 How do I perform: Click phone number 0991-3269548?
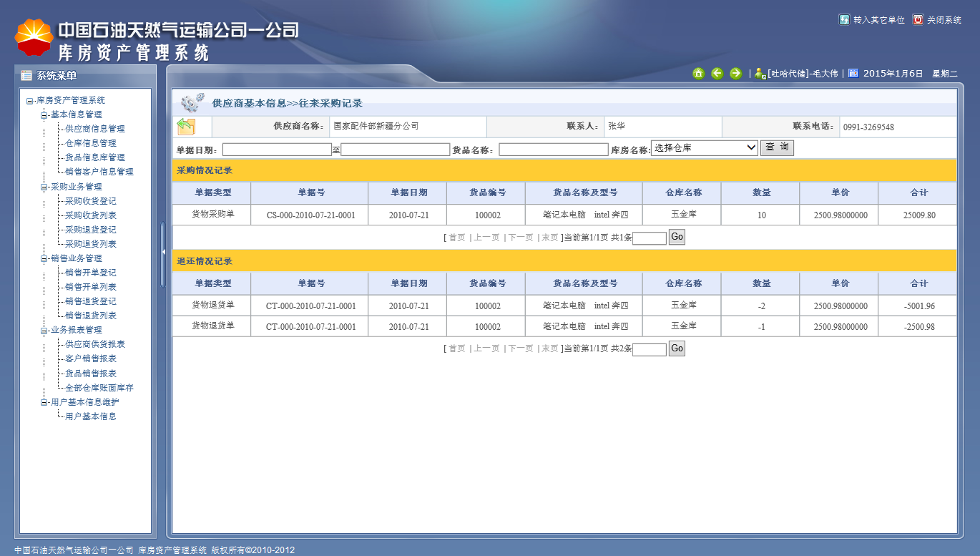click(868, 127)
